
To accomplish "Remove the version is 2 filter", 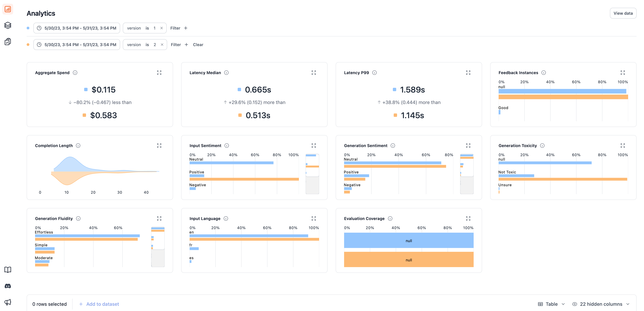I will tap(162, 45).
